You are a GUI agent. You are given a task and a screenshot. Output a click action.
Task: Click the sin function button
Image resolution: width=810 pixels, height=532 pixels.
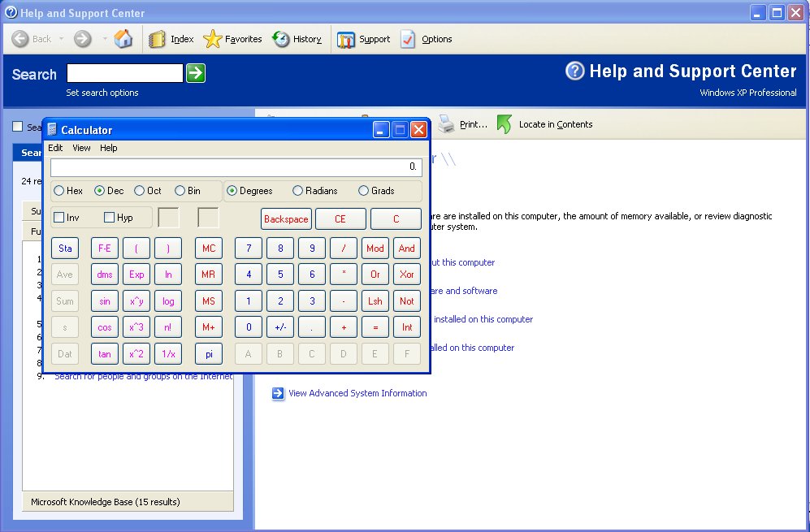pyautogui.click(x=105, y=301)
